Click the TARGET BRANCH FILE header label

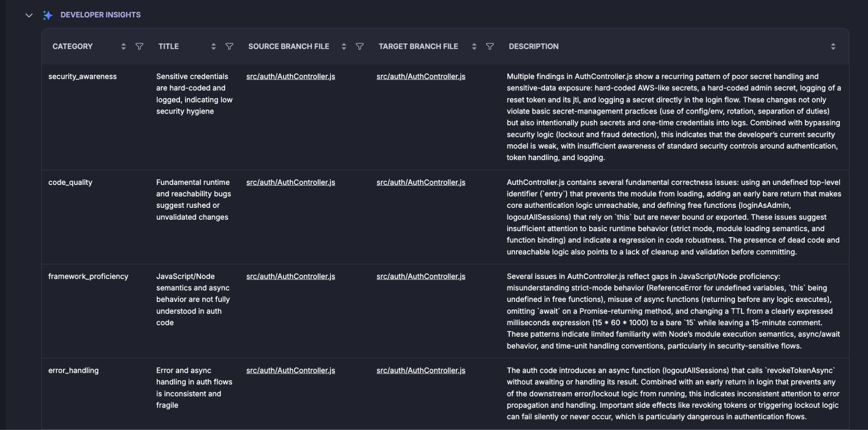(418, 47)
